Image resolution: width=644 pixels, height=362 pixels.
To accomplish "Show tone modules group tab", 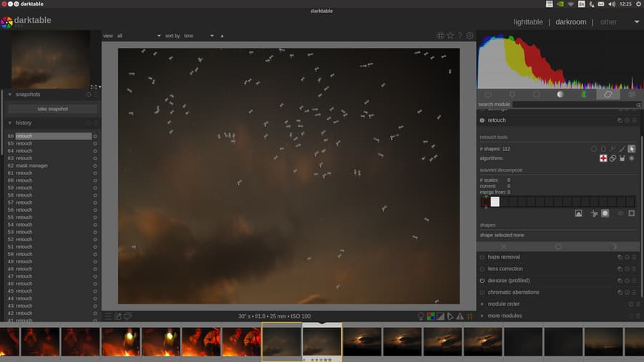I will [560, 94].
